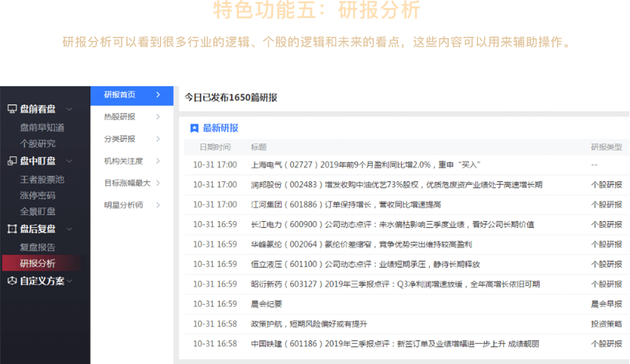
Task: Click the 盘后复盘 section header
Action: tap(37, 229)
